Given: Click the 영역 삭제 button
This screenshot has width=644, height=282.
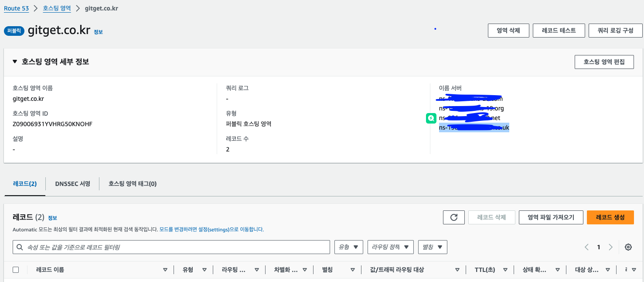Looking at the screenshot, I should (508, 31).
